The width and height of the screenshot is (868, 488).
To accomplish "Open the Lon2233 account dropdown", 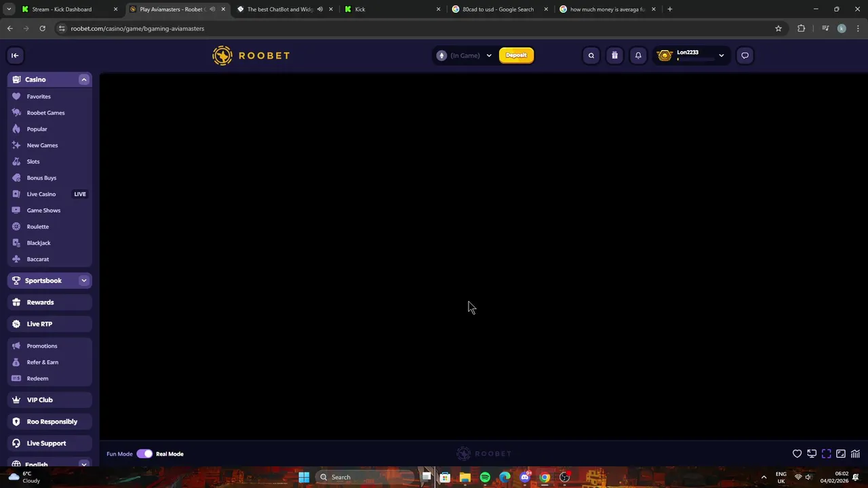I will [721, 56].
